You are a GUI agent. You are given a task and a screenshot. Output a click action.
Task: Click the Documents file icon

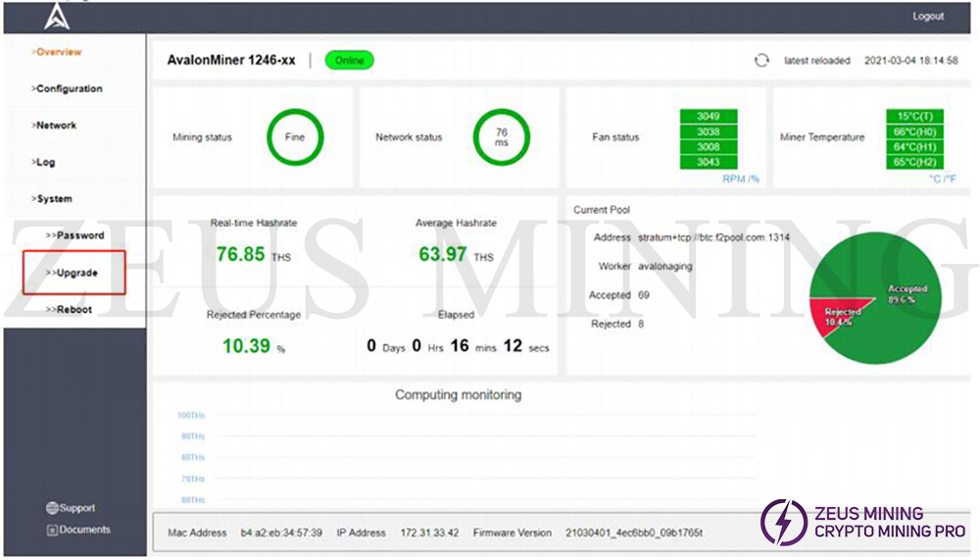point(52,531)
